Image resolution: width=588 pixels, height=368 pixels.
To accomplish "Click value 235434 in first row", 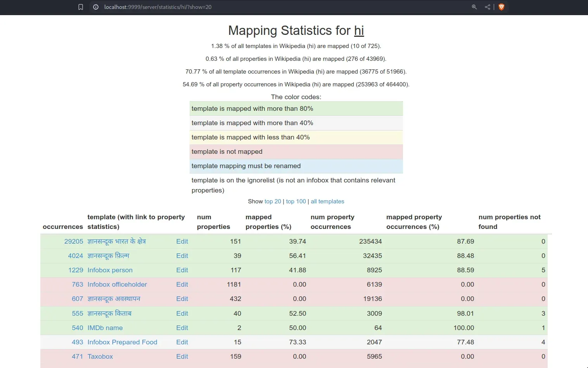I will [x=370, y=241].
